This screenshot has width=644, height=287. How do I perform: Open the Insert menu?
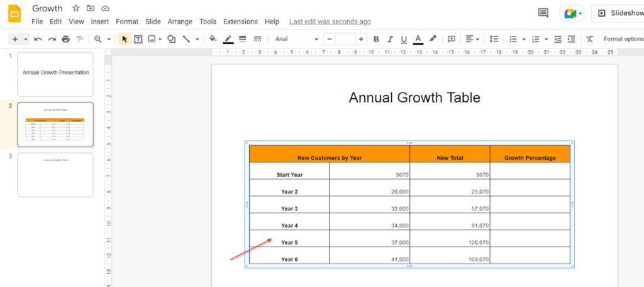point(100,22)
